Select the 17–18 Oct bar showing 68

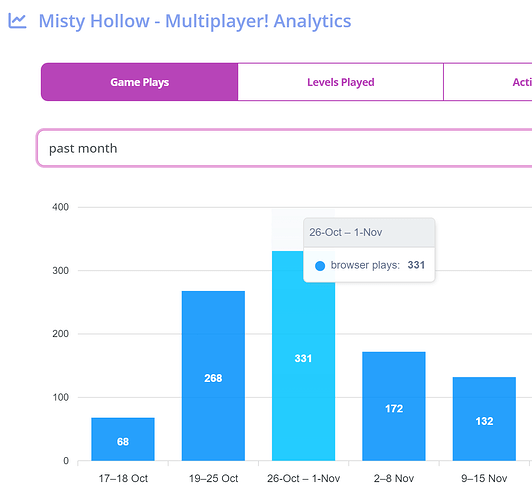[x=123, y=439]
